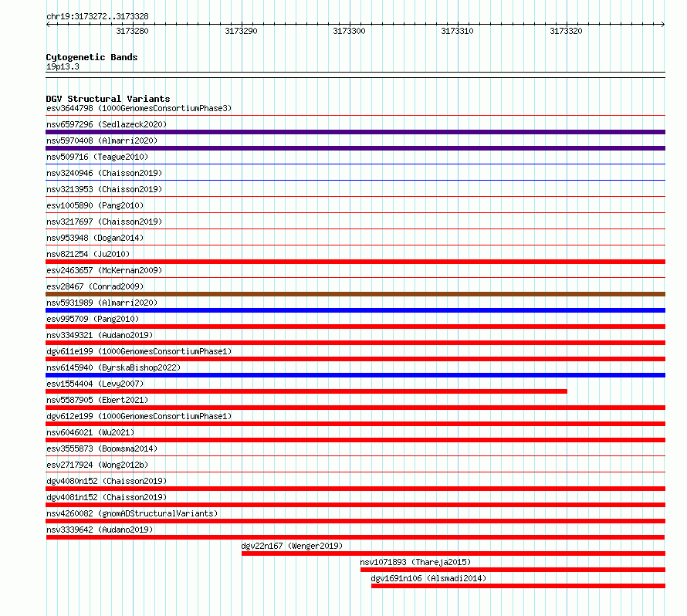
Task: Click nsv4260082 (gnomADStructuralVariants) label
Action: pos(132,513)
